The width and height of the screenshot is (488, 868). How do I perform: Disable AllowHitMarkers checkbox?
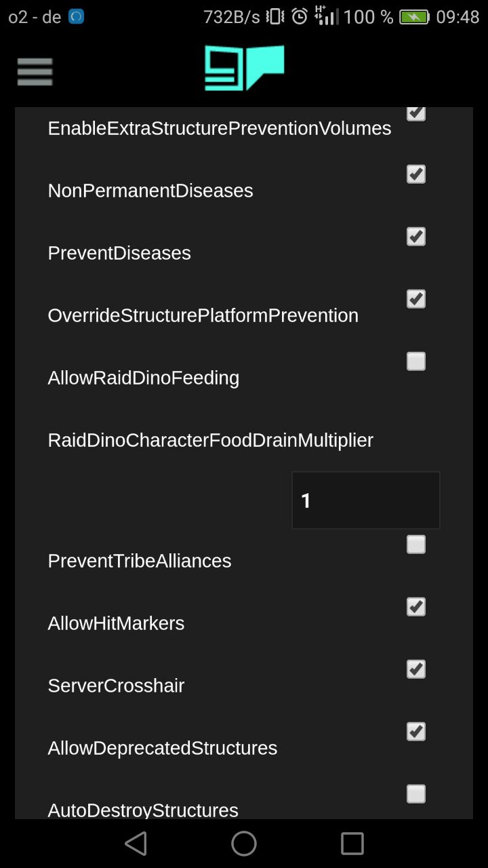point(416,607)
